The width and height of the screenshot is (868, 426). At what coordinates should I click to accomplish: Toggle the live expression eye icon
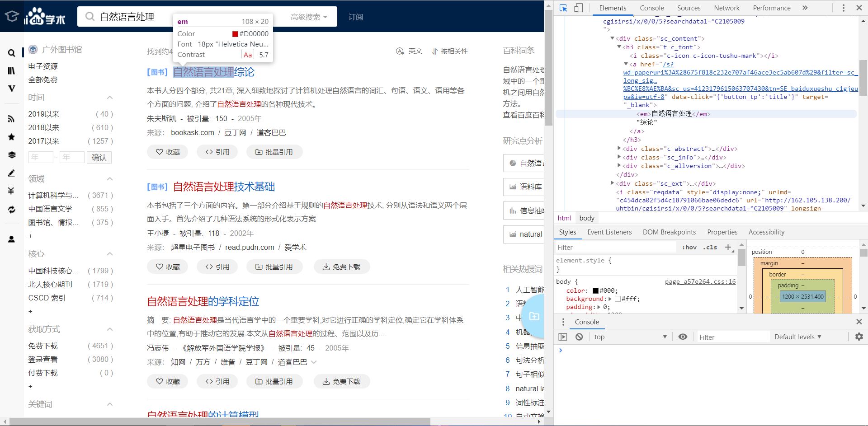(683, 337)
